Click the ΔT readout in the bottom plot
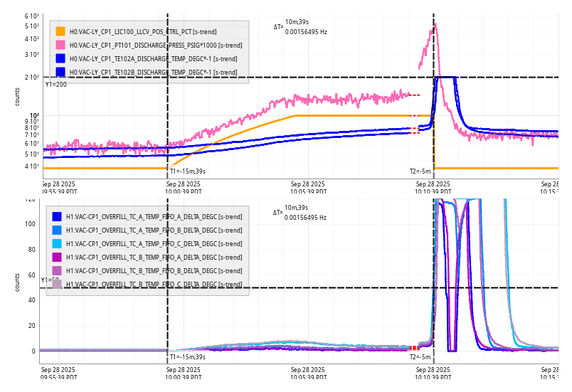 pos(300,212)
